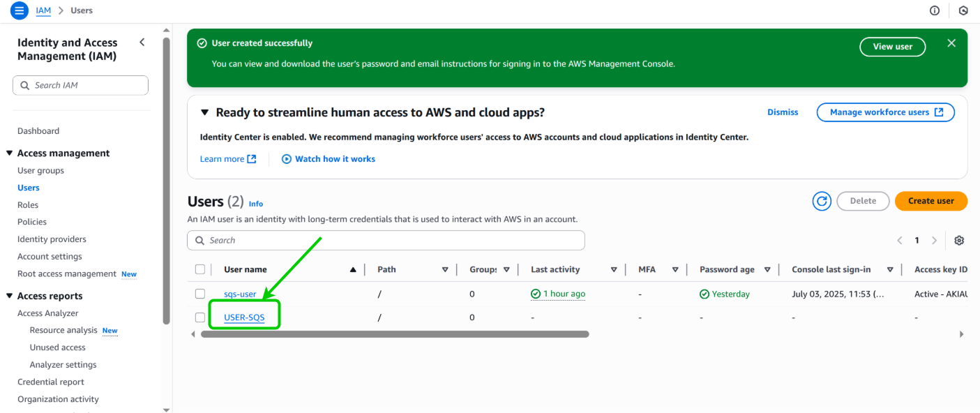Open the hamburger navigation menu icon
The height and width of the screenshot is (413, 980).
[20, 10]
